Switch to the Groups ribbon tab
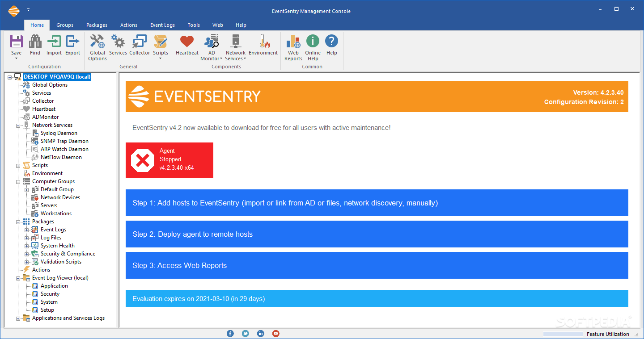644x339 pixels. click(65, 25)
